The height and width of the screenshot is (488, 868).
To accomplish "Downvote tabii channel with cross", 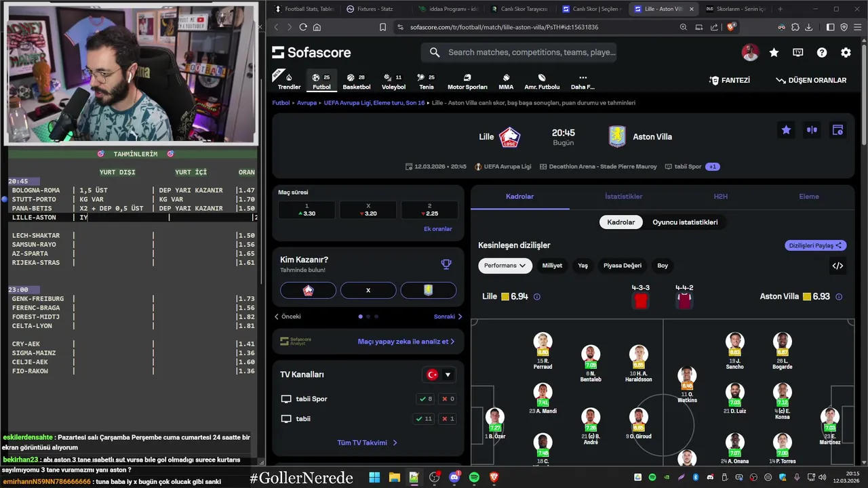I will click(x=448, y=419).
